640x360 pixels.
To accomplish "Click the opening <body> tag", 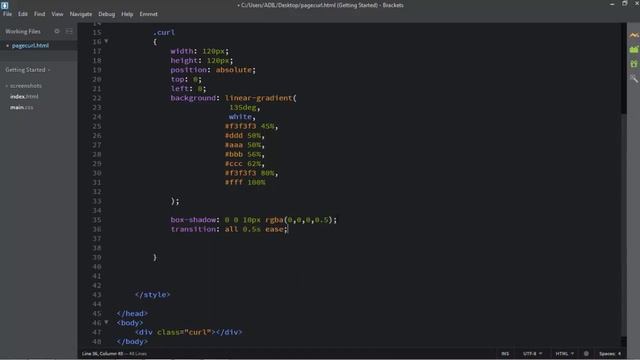I will [x=130, y=322].
